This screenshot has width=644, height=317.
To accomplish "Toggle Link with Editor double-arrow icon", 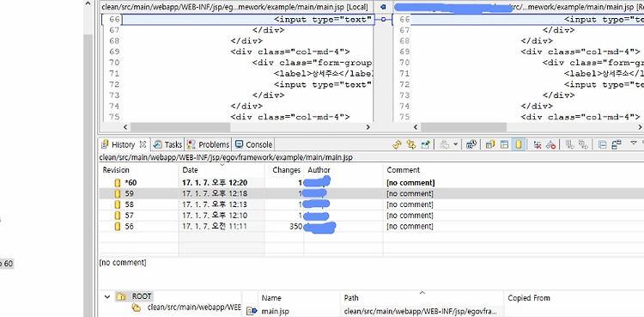I will 410,144.
